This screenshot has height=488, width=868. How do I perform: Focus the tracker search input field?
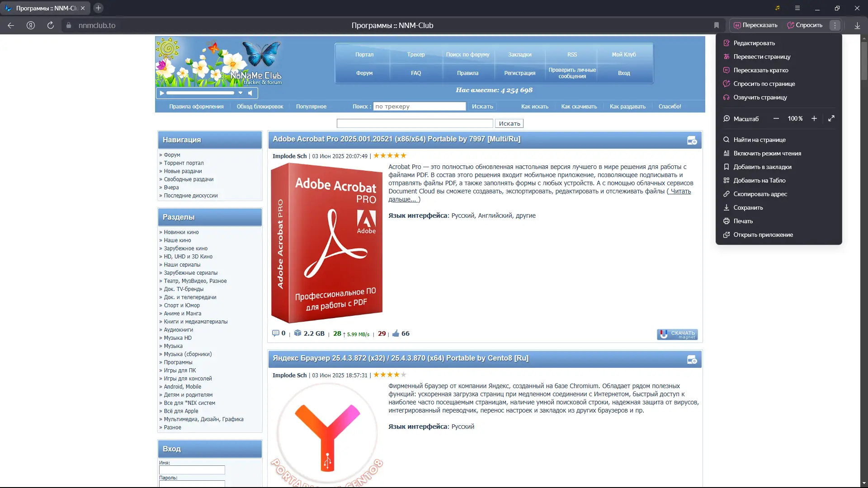(419, 107)
